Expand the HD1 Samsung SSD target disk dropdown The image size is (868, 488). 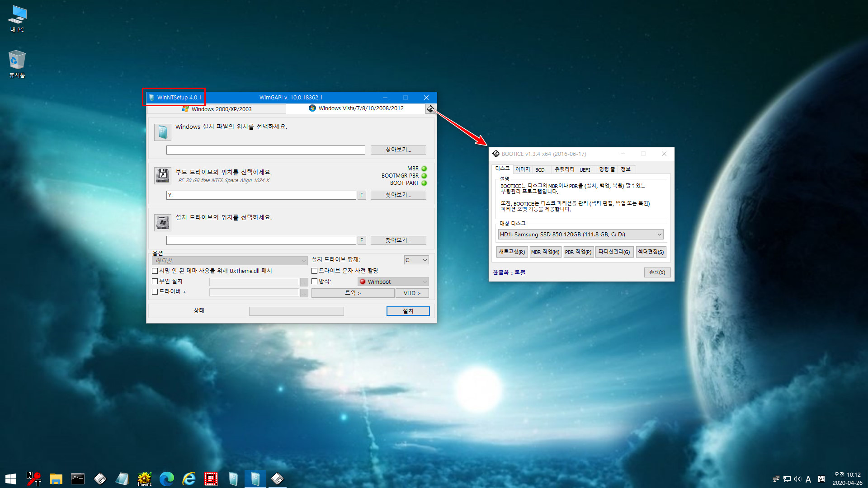(580, 235)
